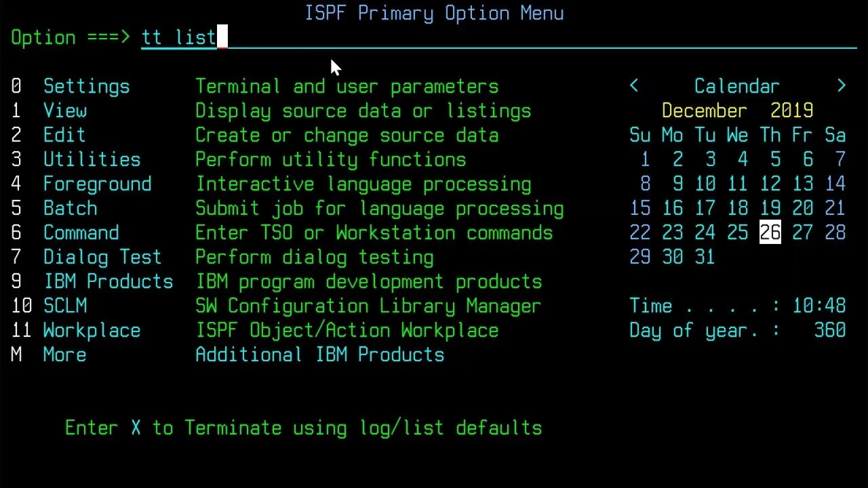Click 'Perform utility functions' text
This screenshot has height=488, width=868.
330,159
